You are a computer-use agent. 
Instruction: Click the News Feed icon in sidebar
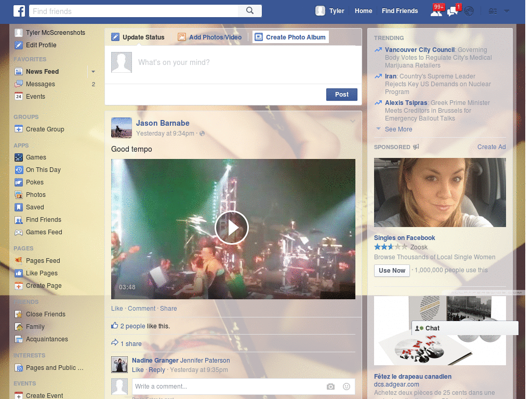(19, 72)
